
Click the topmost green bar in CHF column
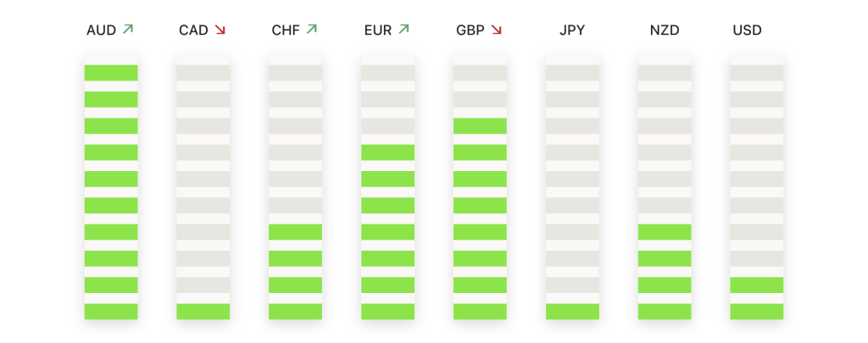tap(296, 232)
